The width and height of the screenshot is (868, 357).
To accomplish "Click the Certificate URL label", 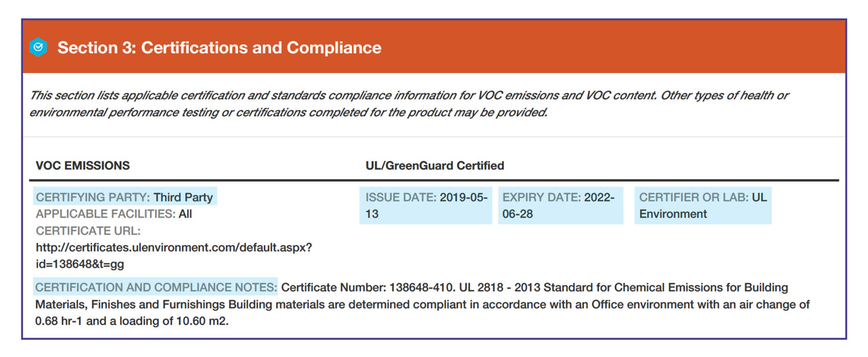I will point(88,231).
